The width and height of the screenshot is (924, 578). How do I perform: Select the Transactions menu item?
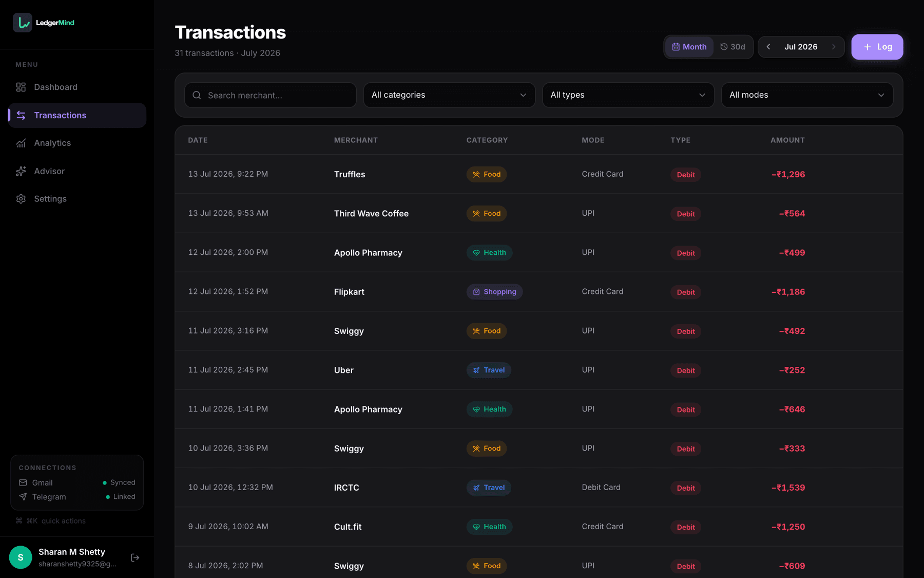tap(77, 115)
